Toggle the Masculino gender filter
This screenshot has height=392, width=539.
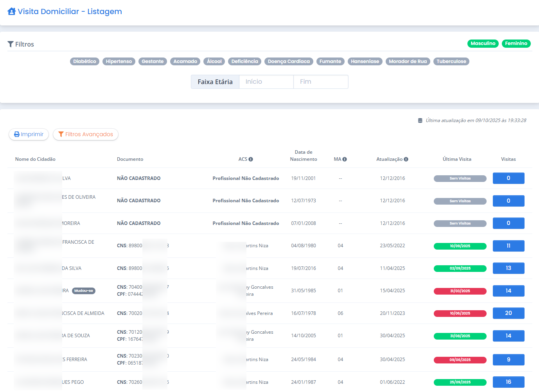click(x=483, y=43)
